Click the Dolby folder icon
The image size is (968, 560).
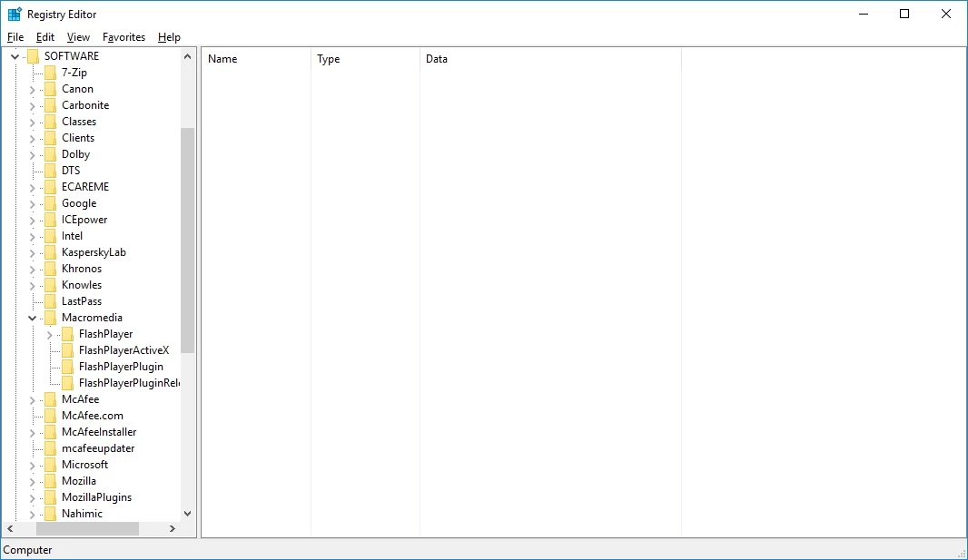tap(51, 154)
